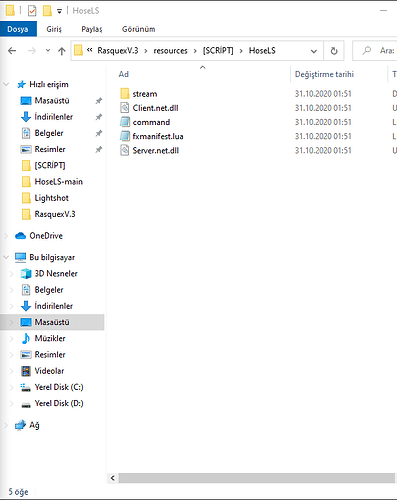Click the Bu bilgisayar computer icon

point(20,257)
